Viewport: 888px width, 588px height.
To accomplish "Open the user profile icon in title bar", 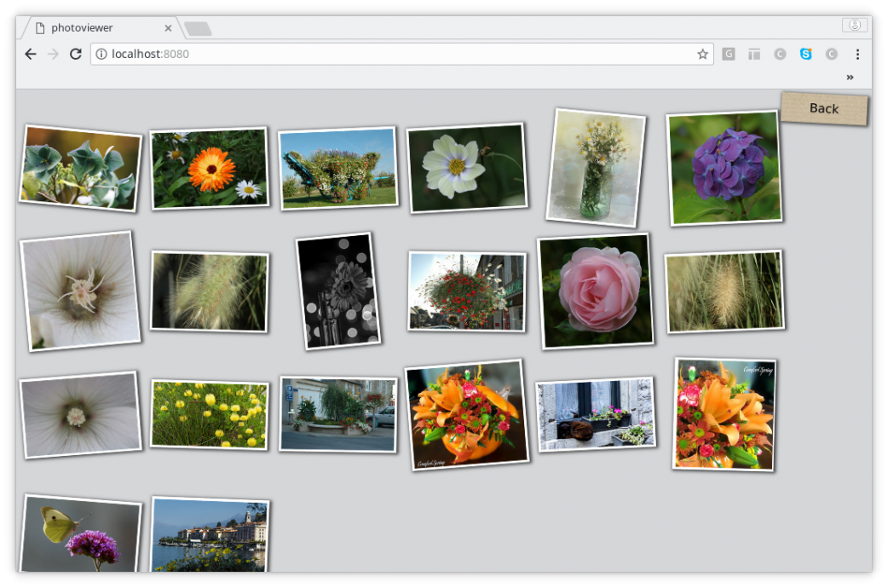I will tap(854, 26).
